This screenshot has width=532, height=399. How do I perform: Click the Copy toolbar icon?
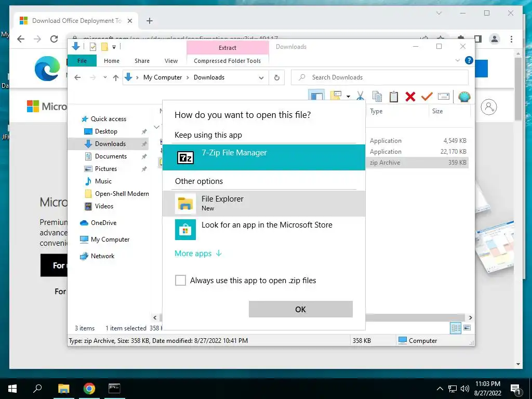[x=377, y=97]
